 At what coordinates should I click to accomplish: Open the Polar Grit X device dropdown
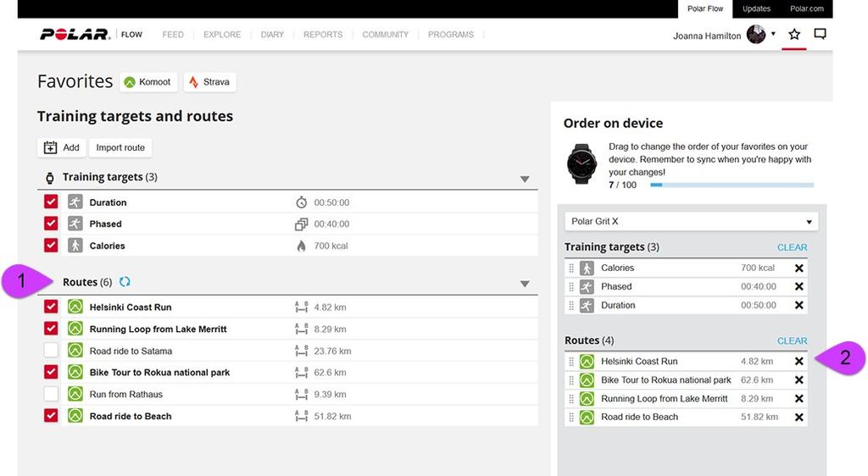click(692, 221)
